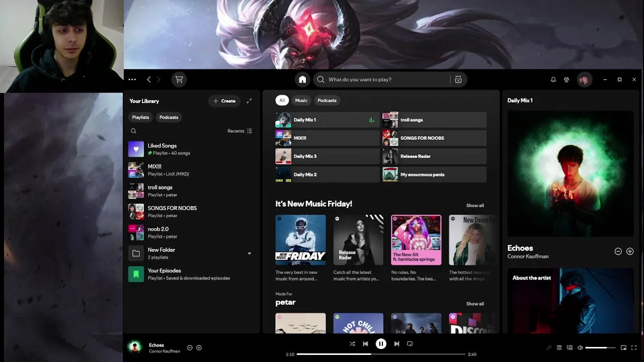644x362 pixels.
Task: Toggle shuffle playback
Action: [352, 344]
